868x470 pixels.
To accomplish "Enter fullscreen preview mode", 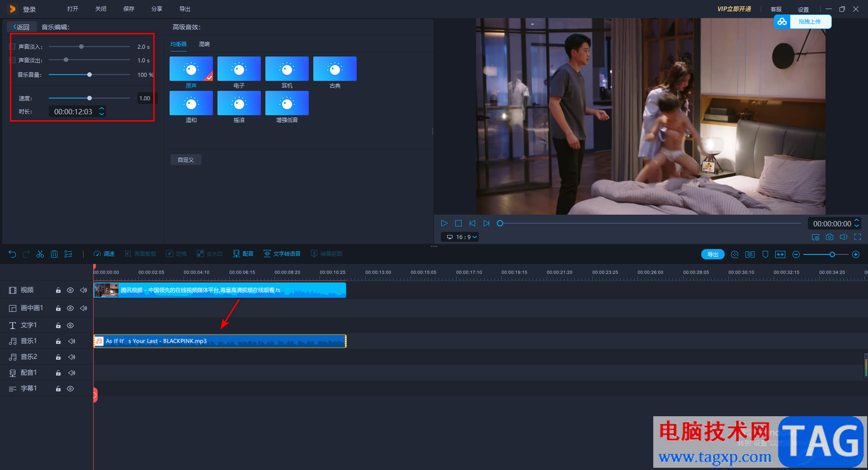I will point(858,237).
